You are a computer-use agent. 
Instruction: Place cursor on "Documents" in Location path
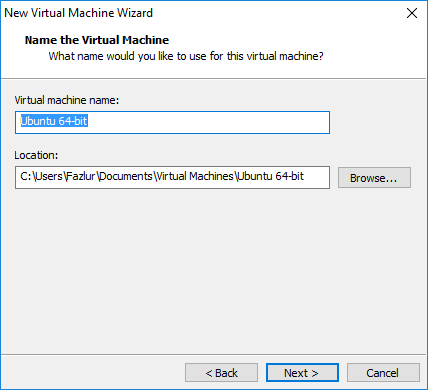click(126, 176)
